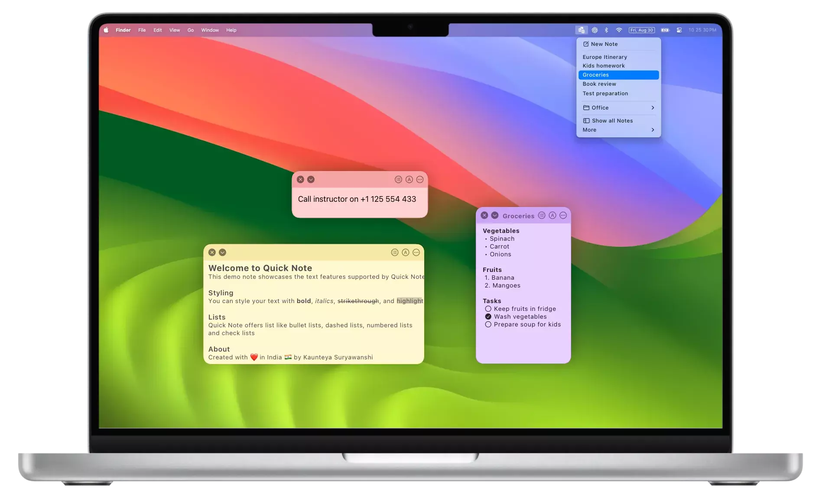
Task: Click the Vegetables heading in the Groceries note
Action: tap(501, 231)
